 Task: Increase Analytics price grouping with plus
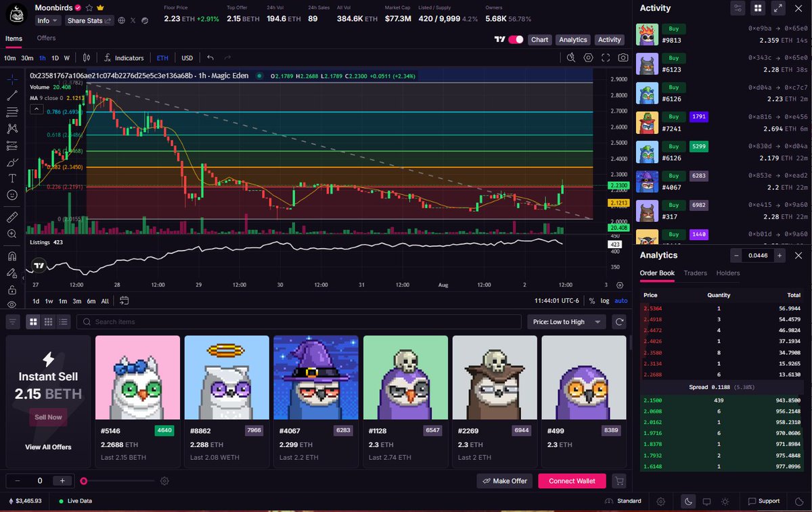point(780,255)
